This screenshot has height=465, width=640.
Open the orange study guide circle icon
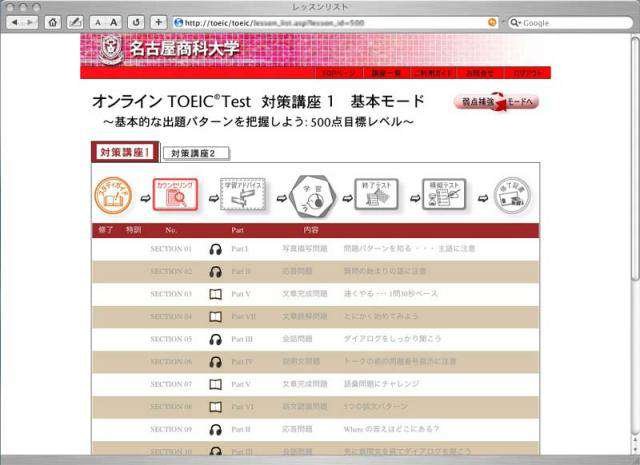(x=113, y=196)
